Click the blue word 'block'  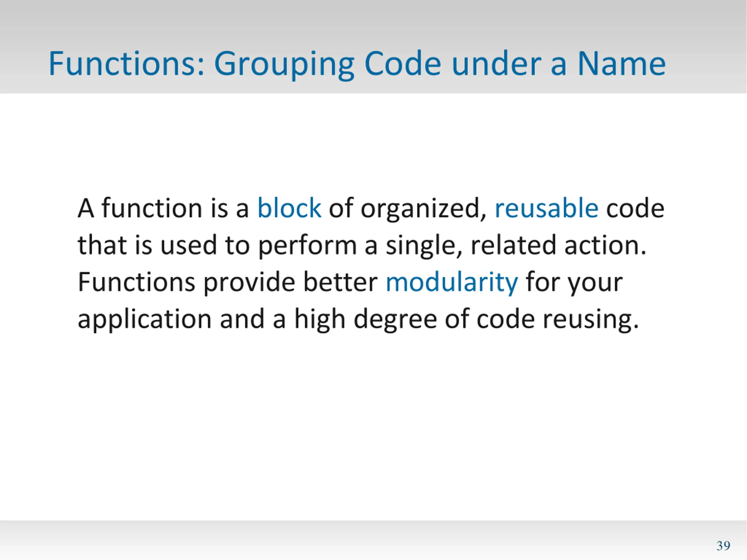click(x=289, y=208)
